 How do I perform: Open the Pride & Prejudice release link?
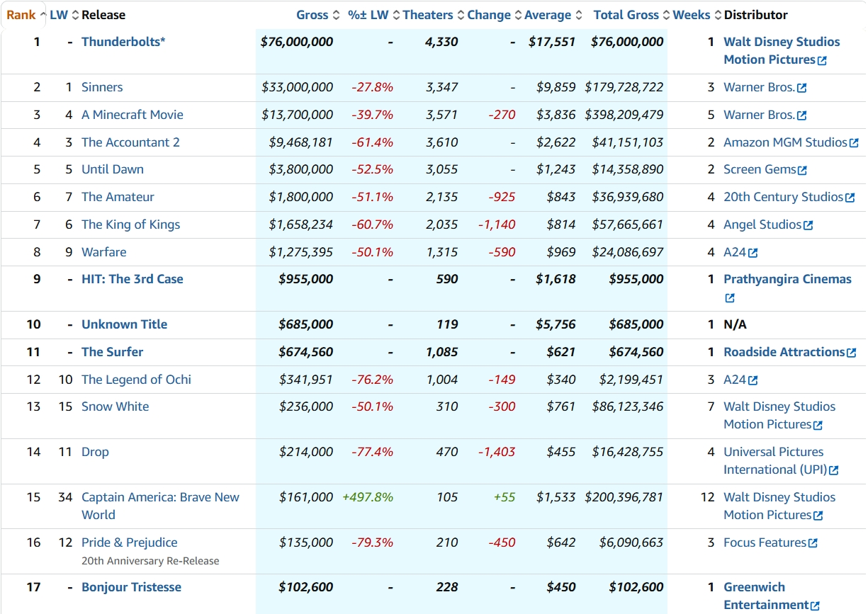130,542
